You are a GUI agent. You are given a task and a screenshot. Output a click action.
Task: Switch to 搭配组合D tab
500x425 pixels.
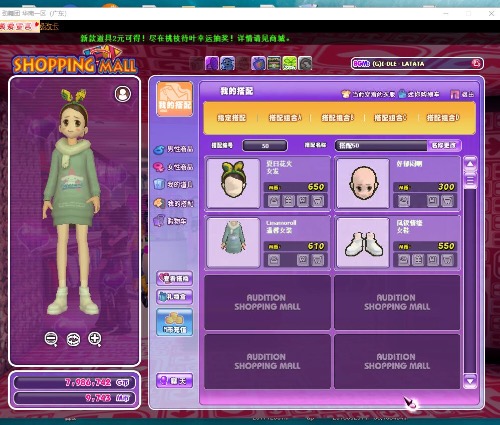[443, 118]
